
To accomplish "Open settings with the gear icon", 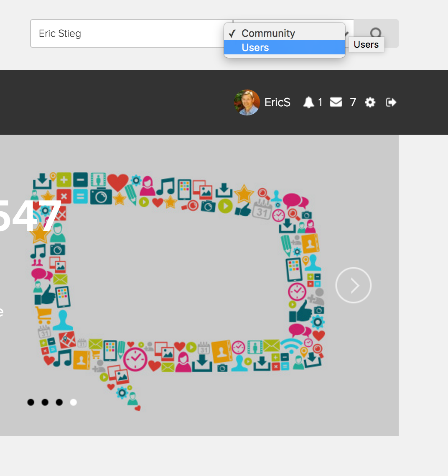I will tap(370, 102).
